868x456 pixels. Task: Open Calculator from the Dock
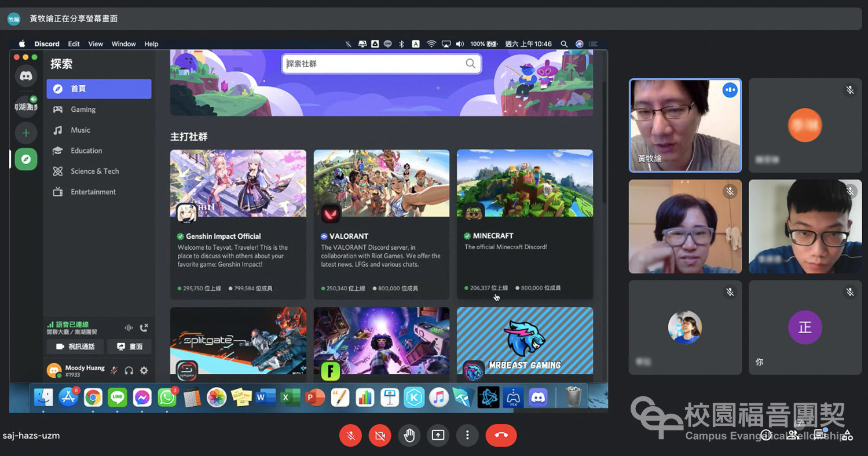[192, 397]
